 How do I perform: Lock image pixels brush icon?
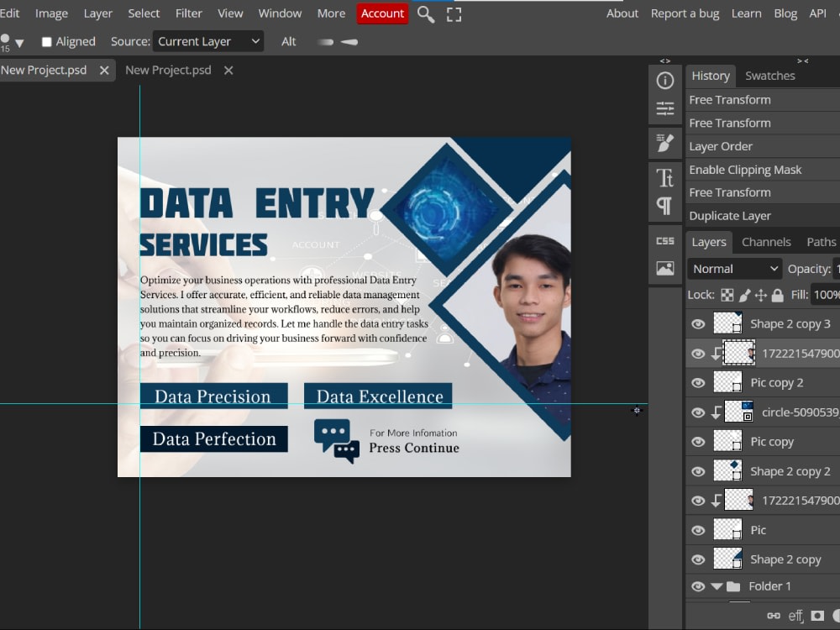point(744,295)
